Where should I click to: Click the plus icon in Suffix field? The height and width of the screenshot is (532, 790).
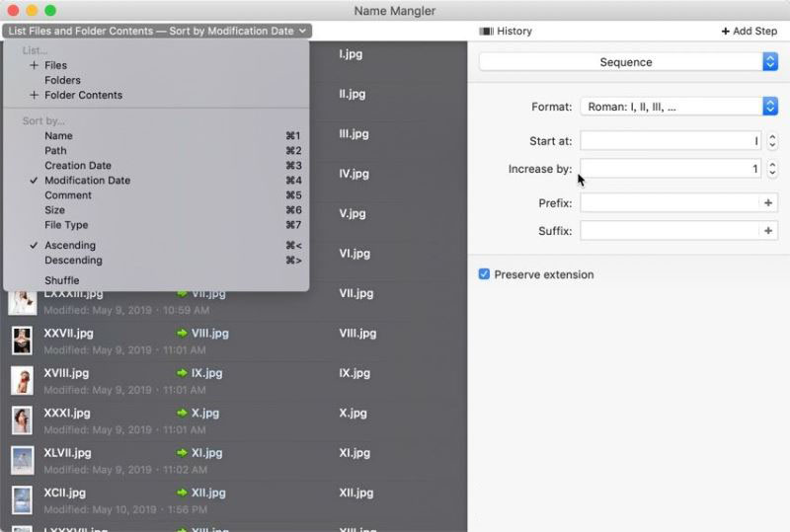click(x=768, y=231)
